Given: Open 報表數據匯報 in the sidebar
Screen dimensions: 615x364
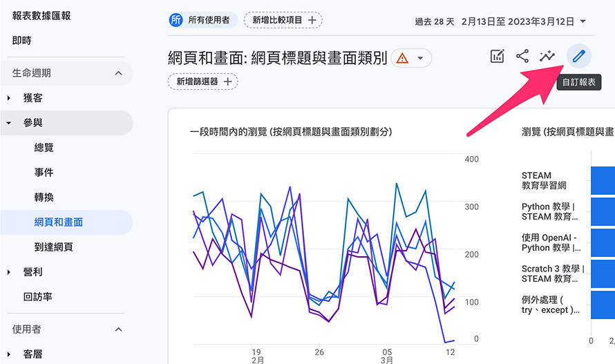Looking at the screenshot, I should pos(41,16).
